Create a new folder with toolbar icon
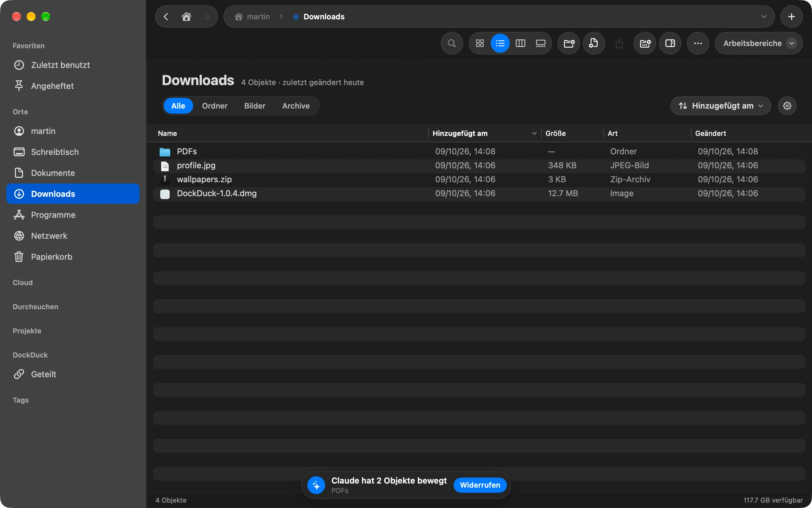Image resolution: width=812 pixels, height=508 pixels. pos(569,43)
